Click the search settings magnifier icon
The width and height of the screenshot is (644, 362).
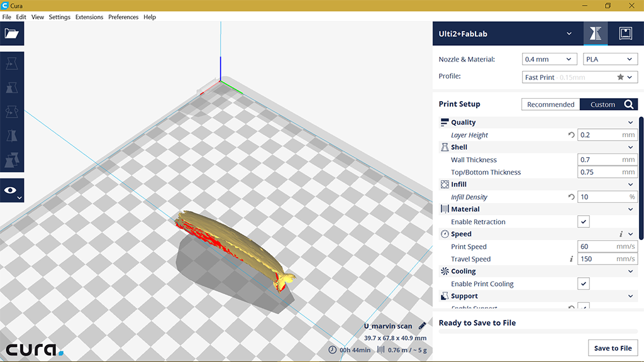[629, 104]
